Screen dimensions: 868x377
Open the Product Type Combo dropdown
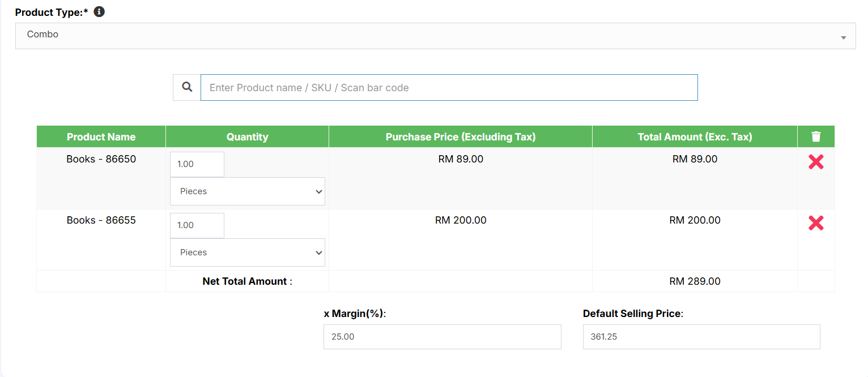click(x=435, y=36)
